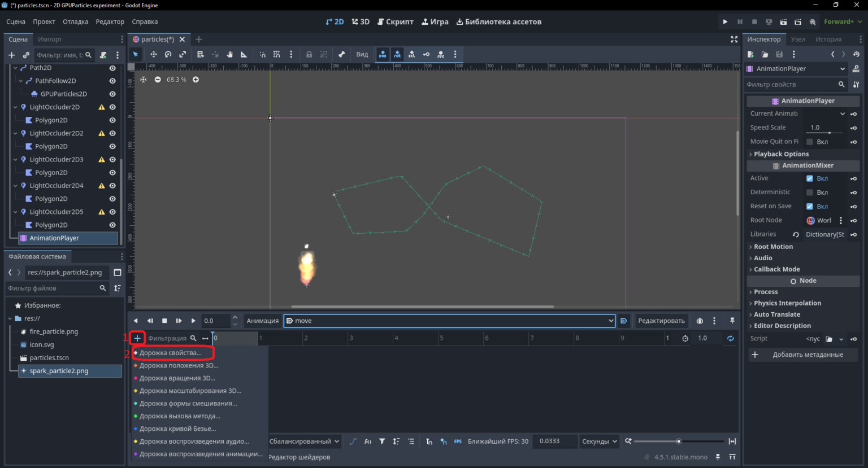Hide the GPUParticles2D node visibility
This screenshot has height=468, width=868.
(x=112, y=94)
